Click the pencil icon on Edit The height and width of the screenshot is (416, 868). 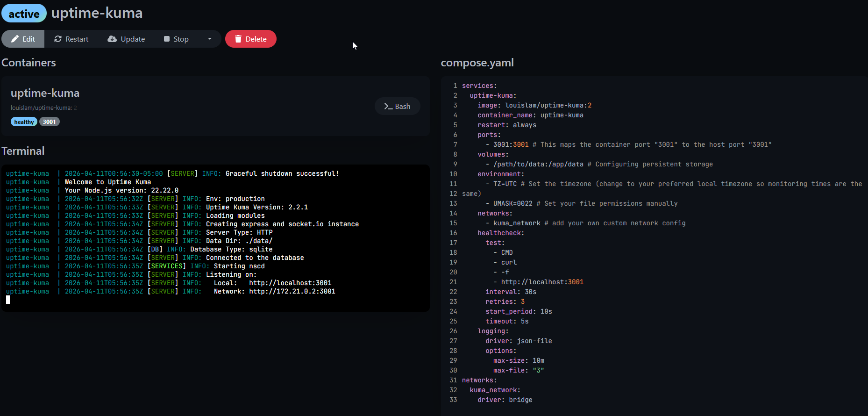15,39
